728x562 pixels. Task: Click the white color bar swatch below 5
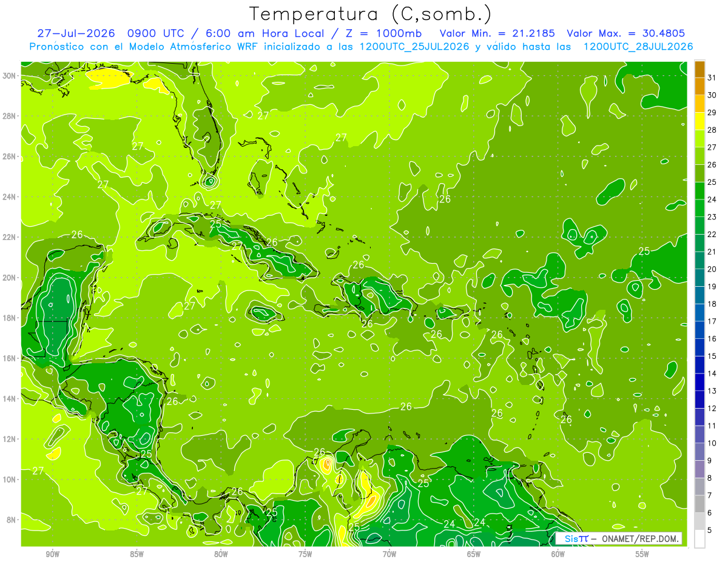tap(700, 539)
